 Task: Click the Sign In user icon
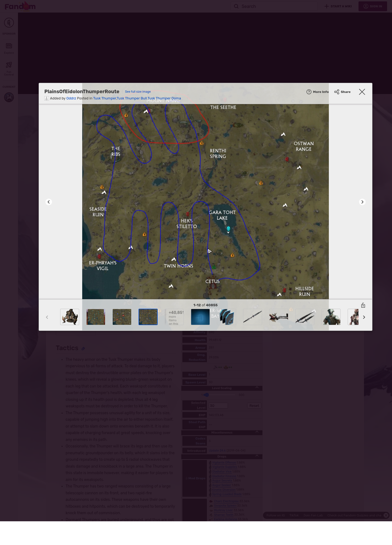[x=366, y=6]
